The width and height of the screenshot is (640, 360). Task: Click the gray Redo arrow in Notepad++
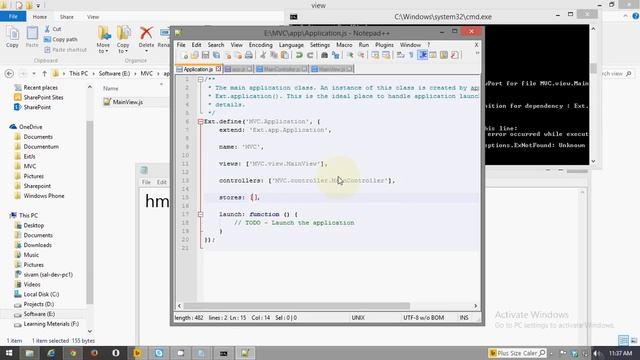[x=310, y=55]
